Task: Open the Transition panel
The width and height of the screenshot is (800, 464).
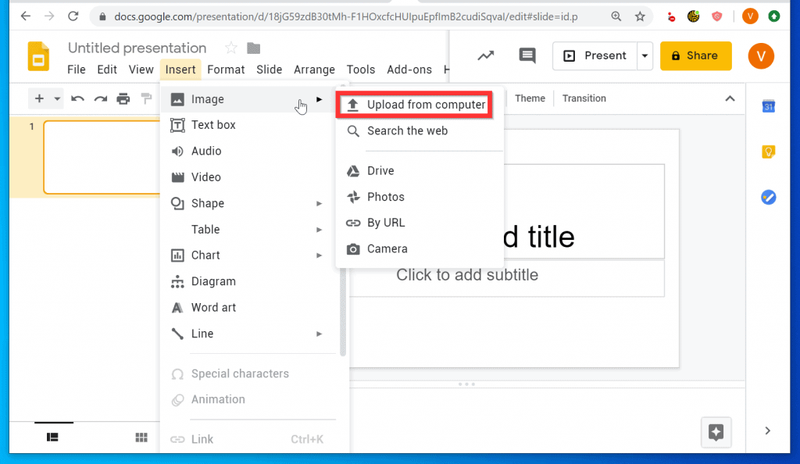Action: (x=584, y=99)
